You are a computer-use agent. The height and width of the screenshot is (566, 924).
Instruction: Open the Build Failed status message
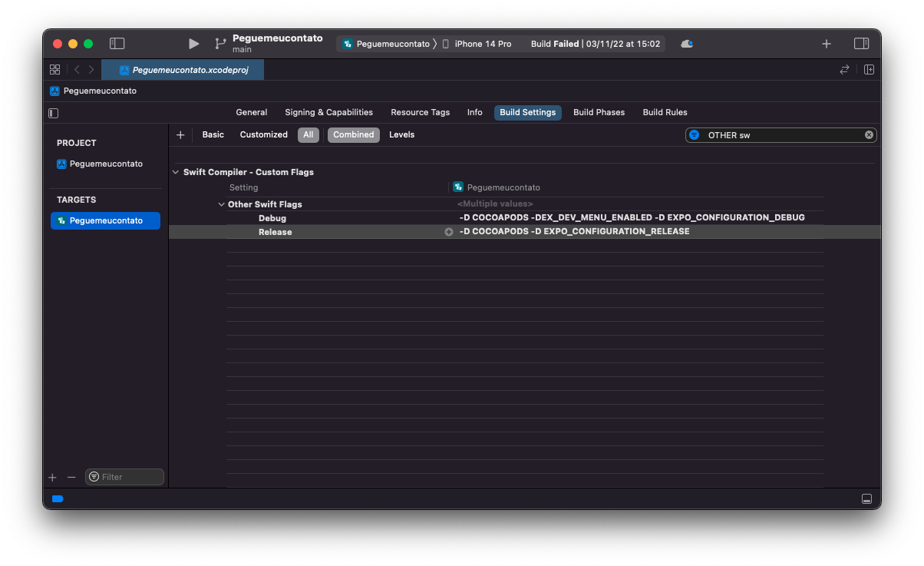[596, 44]
